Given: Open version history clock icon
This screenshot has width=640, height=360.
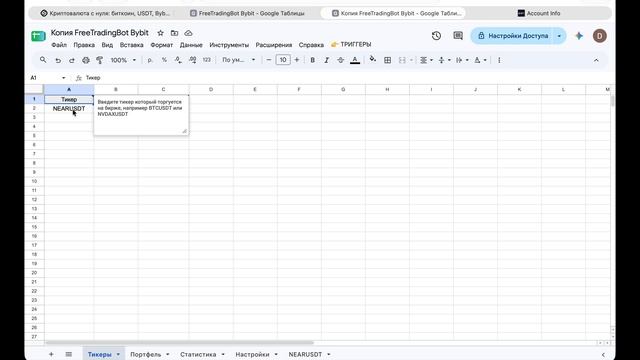Looking at the screenshot, I should (x=436, y=36).
